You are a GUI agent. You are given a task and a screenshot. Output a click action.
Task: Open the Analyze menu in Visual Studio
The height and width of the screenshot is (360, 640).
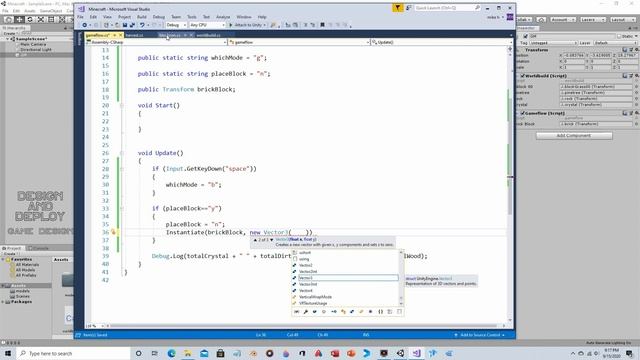(x=223, y=17)
